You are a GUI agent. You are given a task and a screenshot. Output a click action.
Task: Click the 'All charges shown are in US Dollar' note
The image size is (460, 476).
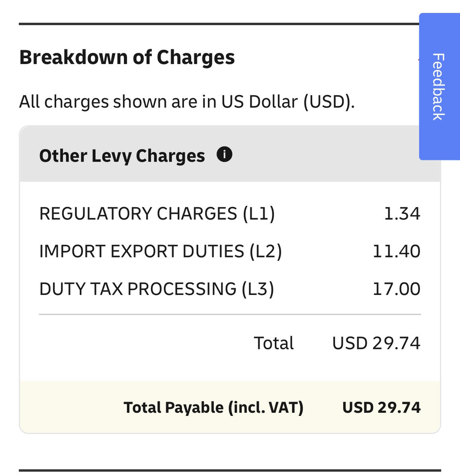(187, 102)
